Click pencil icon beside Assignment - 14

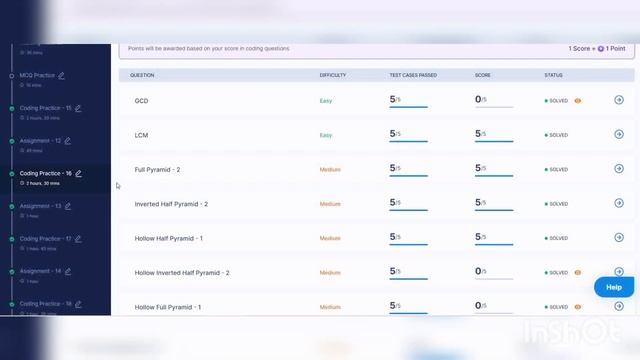click(x=68, y=271)
